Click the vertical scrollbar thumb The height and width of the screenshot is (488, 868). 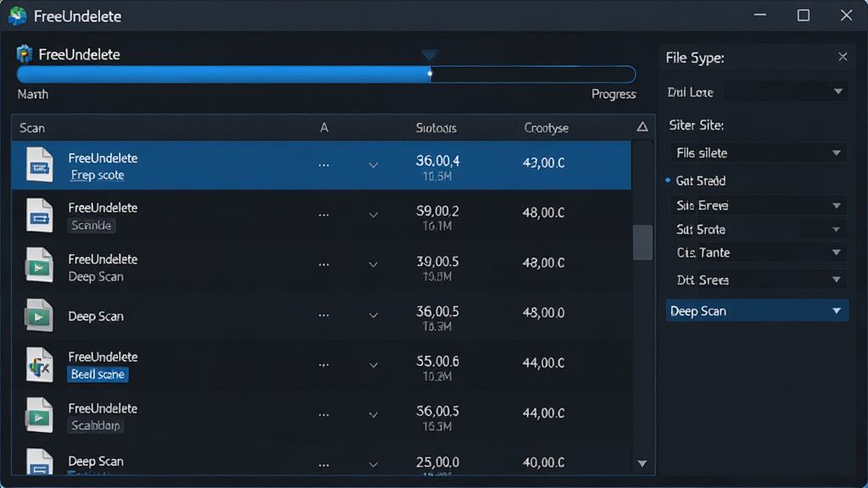643,241
